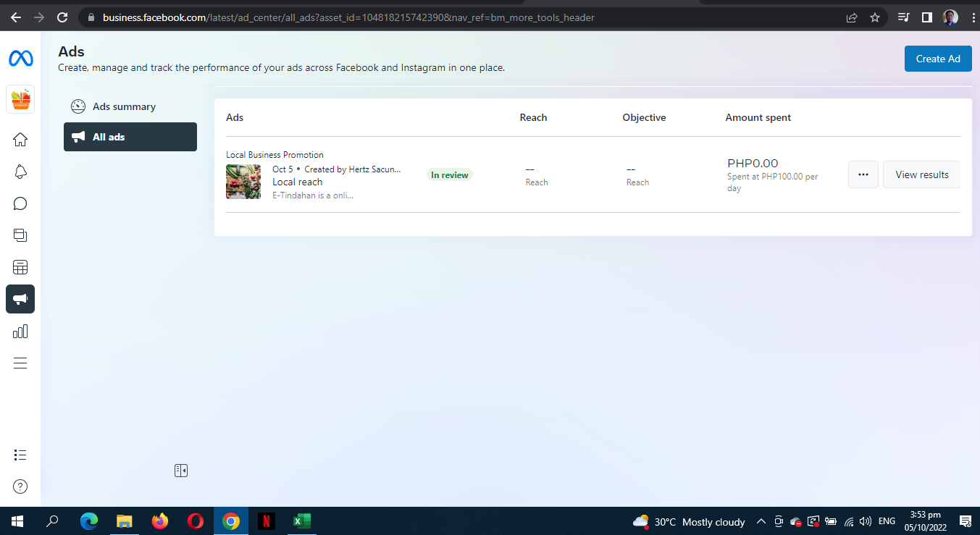The image size is (980, 535).
Task: Select the Ads megaphone icon in sidebar
Action: [x=20, y=299]
